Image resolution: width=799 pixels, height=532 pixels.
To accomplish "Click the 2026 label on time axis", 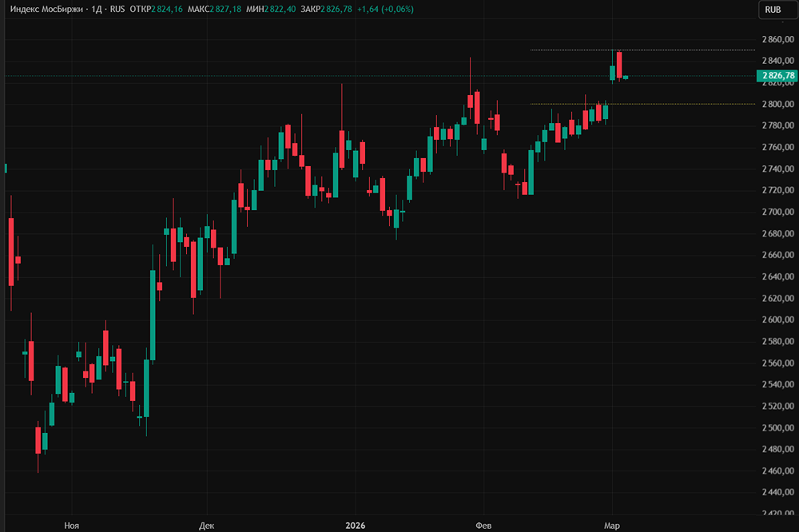I will tap(356, 526).
